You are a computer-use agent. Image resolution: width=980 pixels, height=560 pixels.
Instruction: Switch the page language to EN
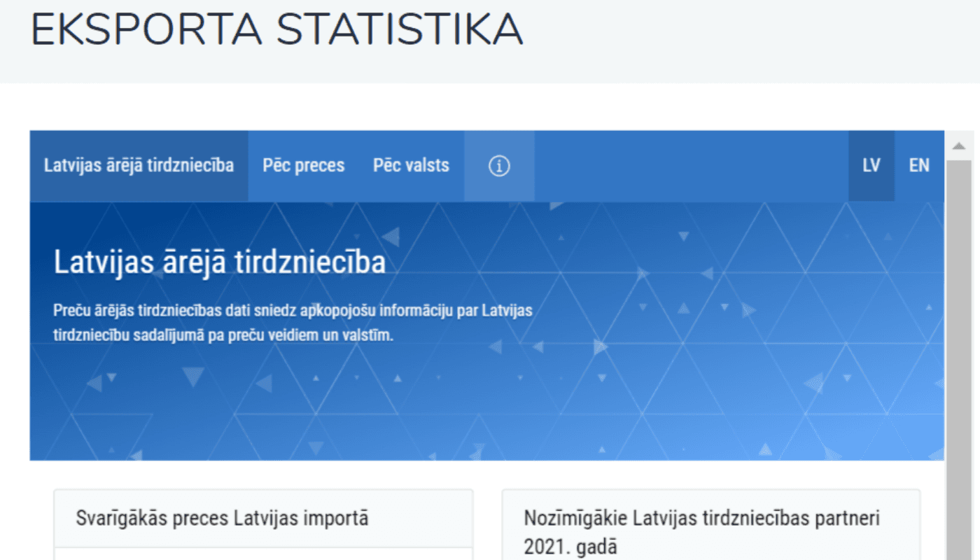tap(919, 165)
